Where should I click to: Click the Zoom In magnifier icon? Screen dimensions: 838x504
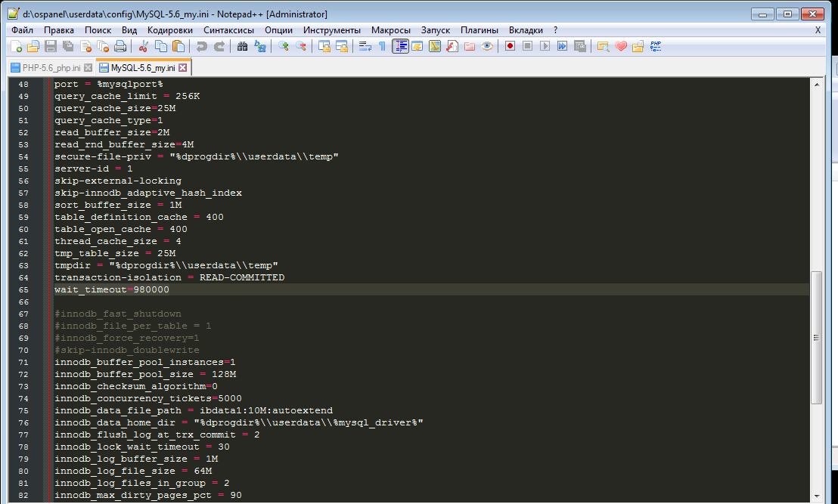[x=284, y=46]
